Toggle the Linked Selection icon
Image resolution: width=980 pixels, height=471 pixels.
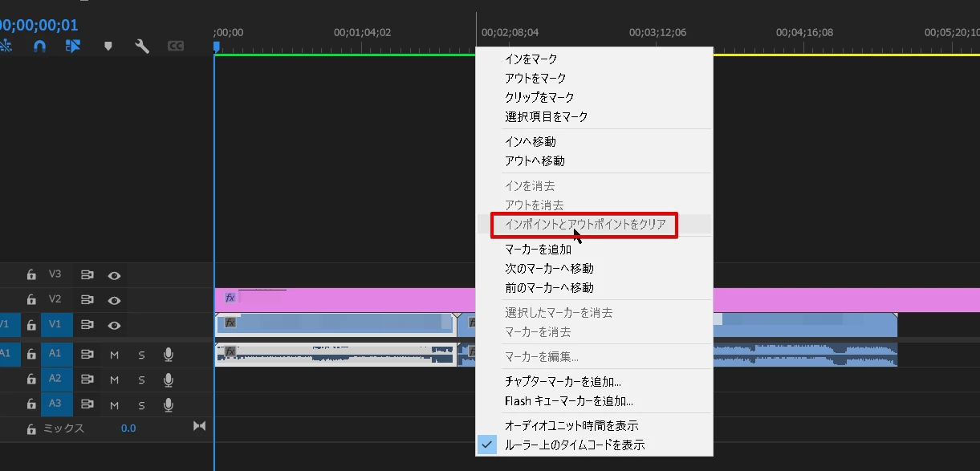[73, 47]
